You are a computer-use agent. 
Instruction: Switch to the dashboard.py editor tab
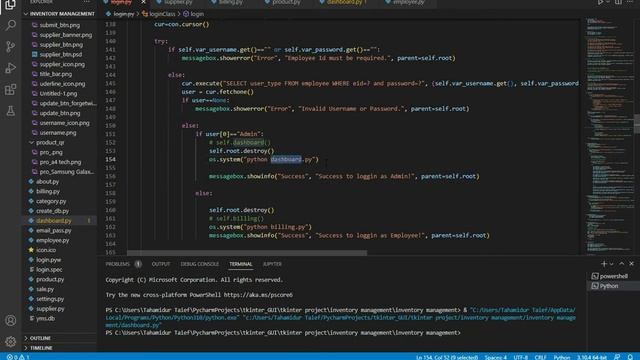pyautogui.click(x=343, y=2)
